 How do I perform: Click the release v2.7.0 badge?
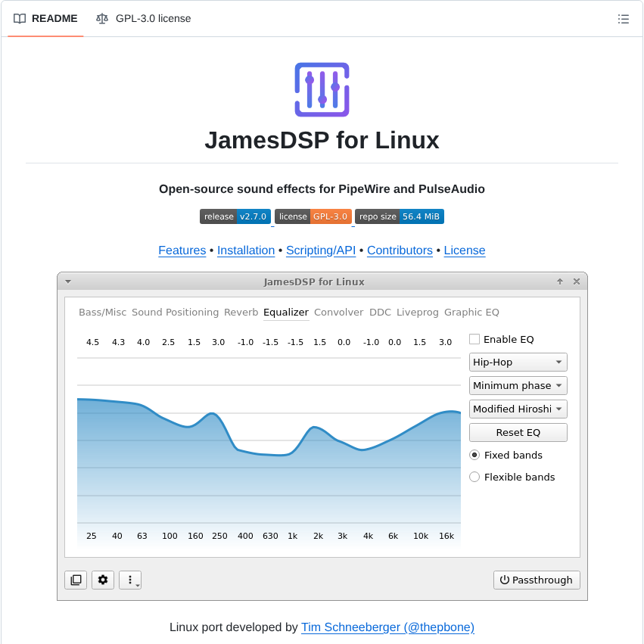pyautogui.click(x=235, y=216)
